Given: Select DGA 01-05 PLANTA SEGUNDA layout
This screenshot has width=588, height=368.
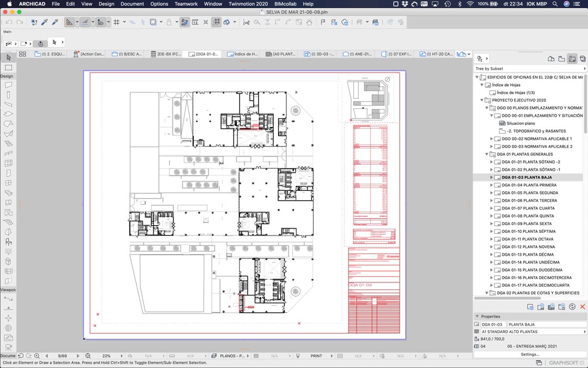Looking at the screenshot, I should tap(529, 193).
